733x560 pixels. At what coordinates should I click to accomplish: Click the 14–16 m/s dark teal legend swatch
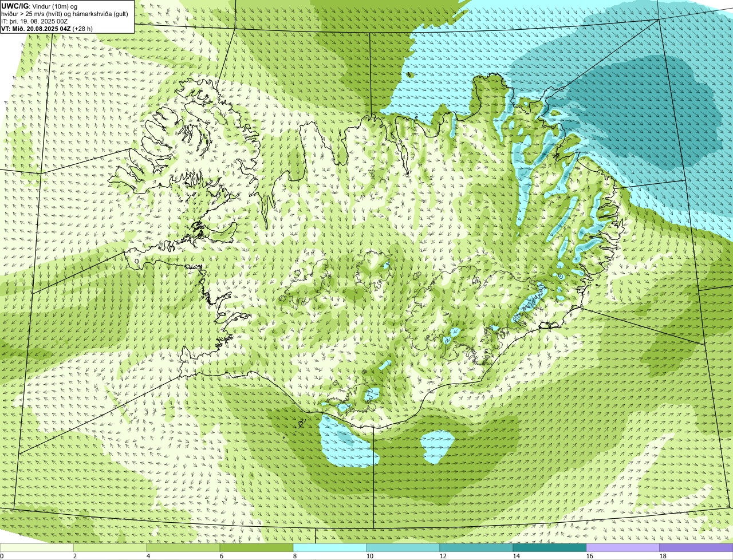550,548
